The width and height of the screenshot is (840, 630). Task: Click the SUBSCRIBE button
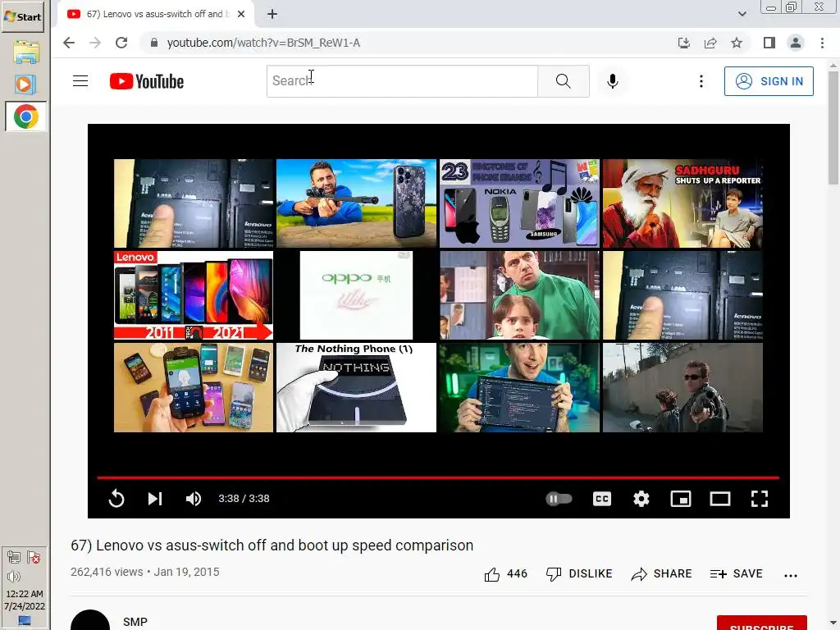coord(761,623)
